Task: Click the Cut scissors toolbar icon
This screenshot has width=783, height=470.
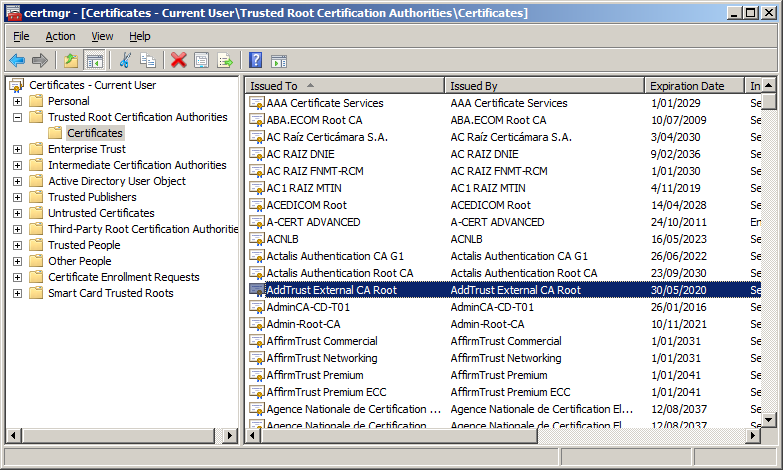Action: [125, 60]
